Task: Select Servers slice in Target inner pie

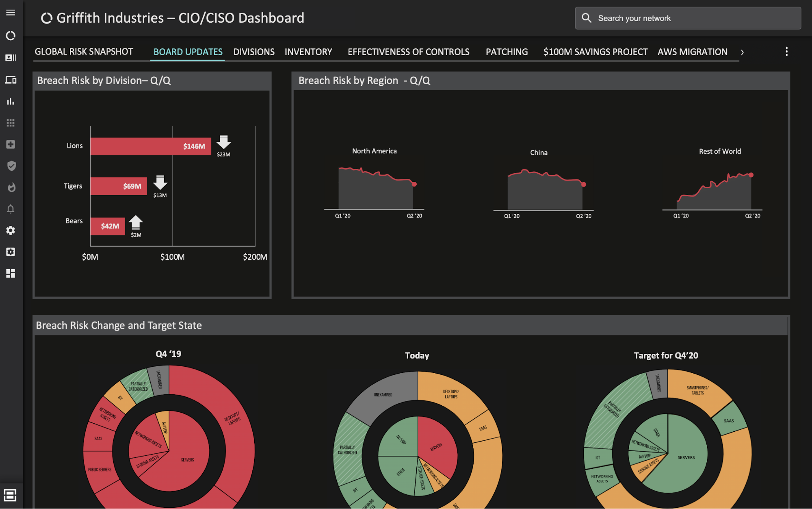Action: coord(686,457)
